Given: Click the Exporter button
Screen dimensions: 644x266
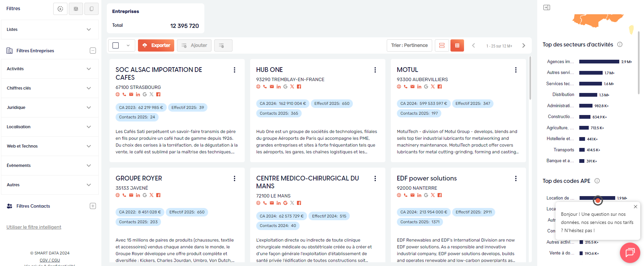Looking at the screenshot, I should click(x=156, y=45).
